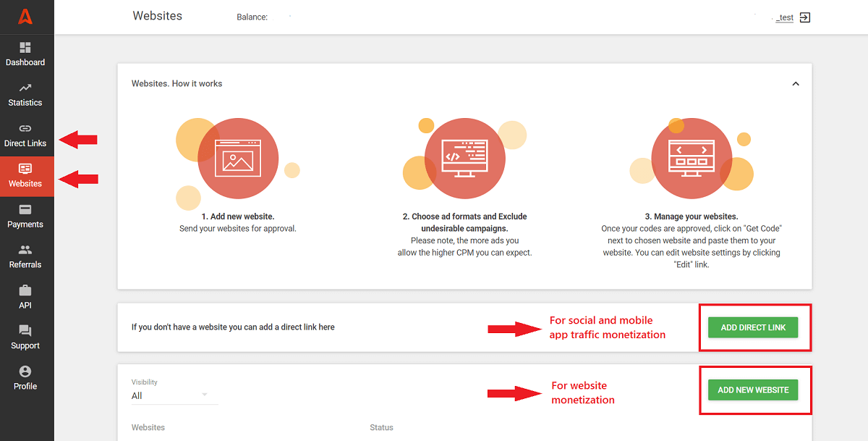
Task: Open the Referrals section
Action: [25, 257]
